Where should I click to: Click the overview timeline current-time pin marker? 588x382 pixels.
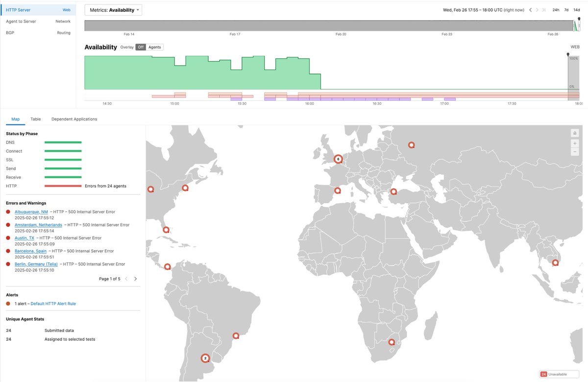pos(579,19)
